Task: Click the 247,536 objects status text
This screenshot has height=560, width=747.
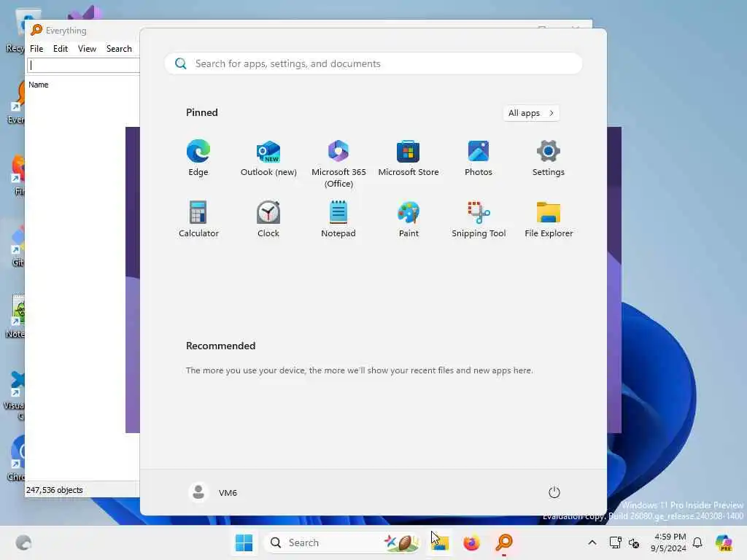Action: tap(54, 490)
